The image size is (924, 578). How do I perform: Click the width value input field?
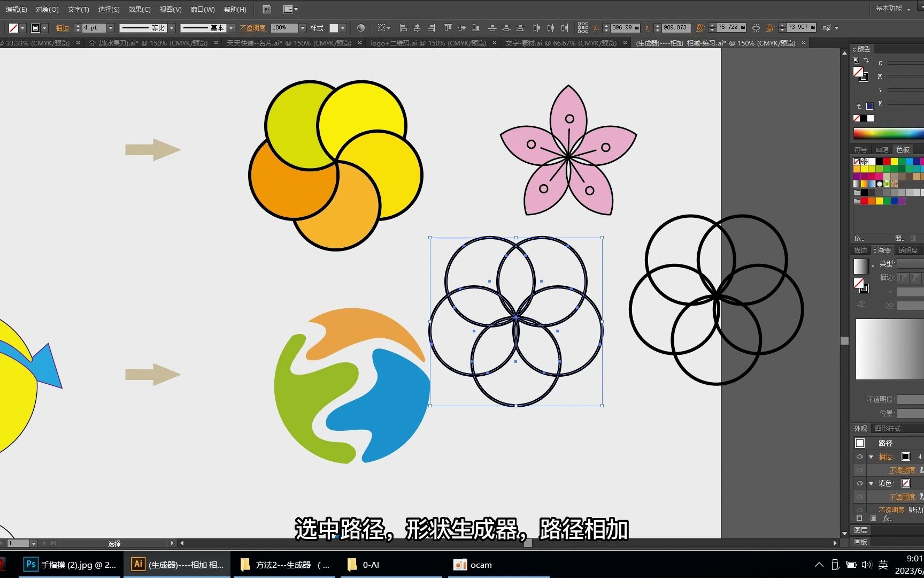pyautogui.click(x=730, y=27)
